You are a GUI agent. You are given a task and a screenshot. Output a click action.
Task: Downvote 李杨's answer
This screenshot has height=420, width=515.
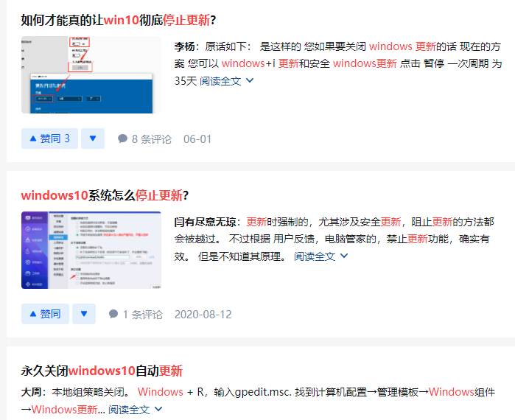pyautogui.click(x=93, y=139)
